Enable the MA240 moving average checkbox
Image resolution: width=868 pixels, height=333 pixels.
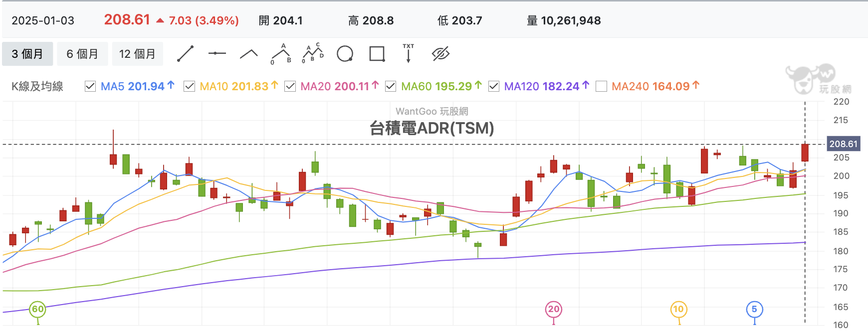click(x=602, y=87)
